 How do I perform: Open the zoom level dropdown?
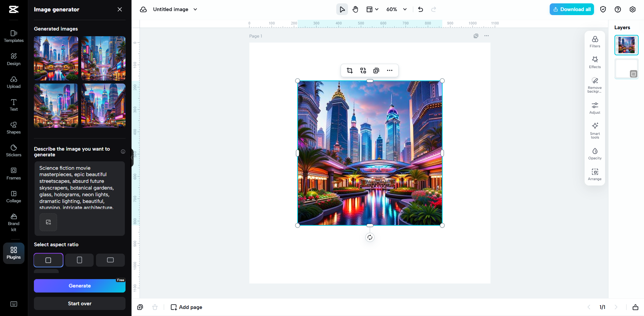pyautogui.click(x=405, y=9)
